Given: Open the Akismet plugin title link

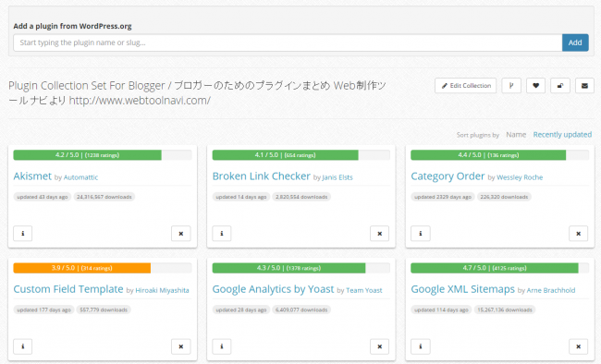Looking at the screenshot, I should (x=32, y=176).
